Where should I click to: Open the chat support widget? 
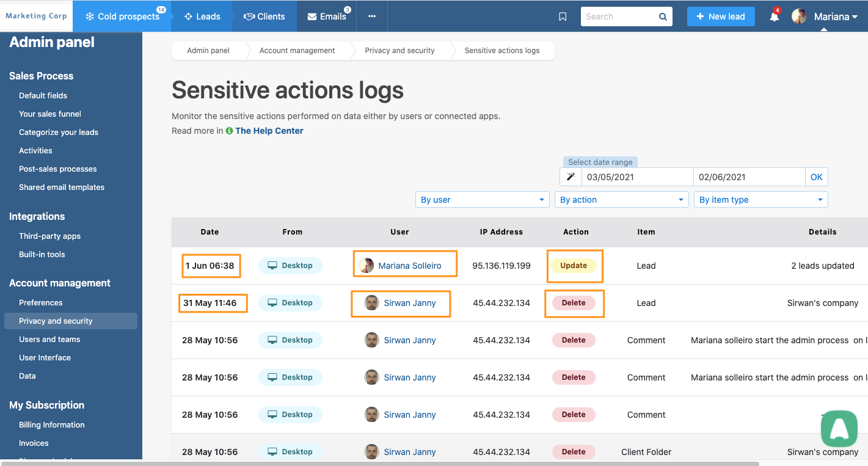click(839, 429)
